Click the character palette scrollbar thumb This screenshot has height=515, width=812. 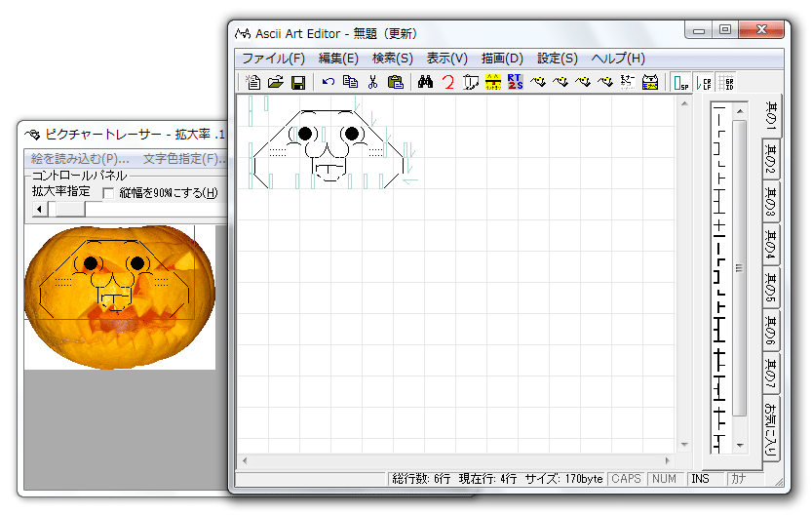point(740,268)
